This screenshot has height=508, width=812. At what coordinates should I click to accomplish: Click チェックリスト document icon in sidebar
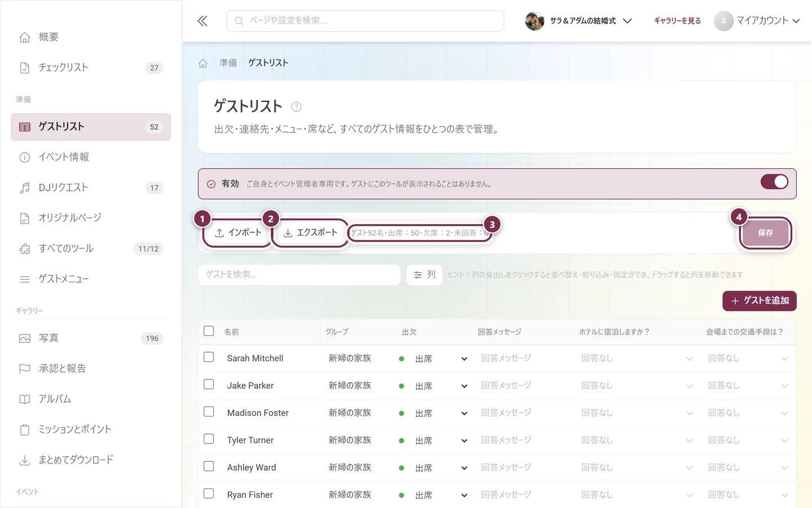tap(25, 68)
